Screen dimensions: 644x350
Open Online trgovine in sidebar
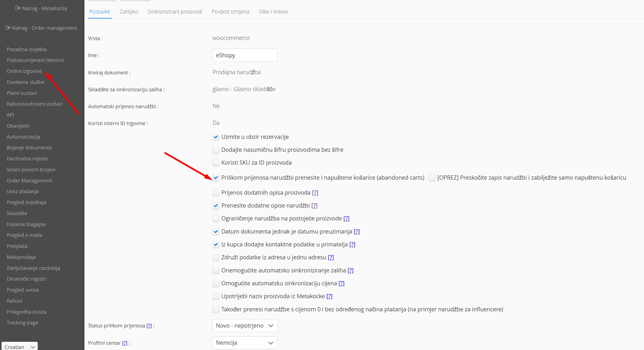pyautogui.click(x=24, y=71)
